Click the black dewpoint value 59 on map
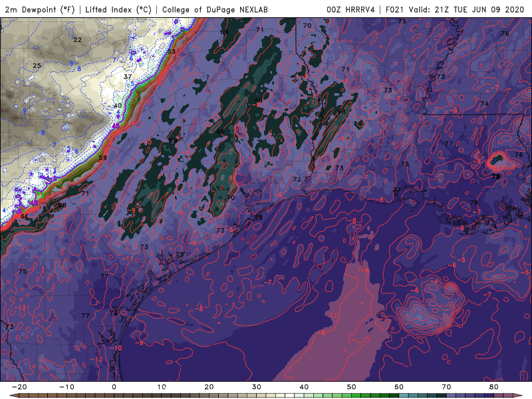Screen dimensions: 532x399 103,158
